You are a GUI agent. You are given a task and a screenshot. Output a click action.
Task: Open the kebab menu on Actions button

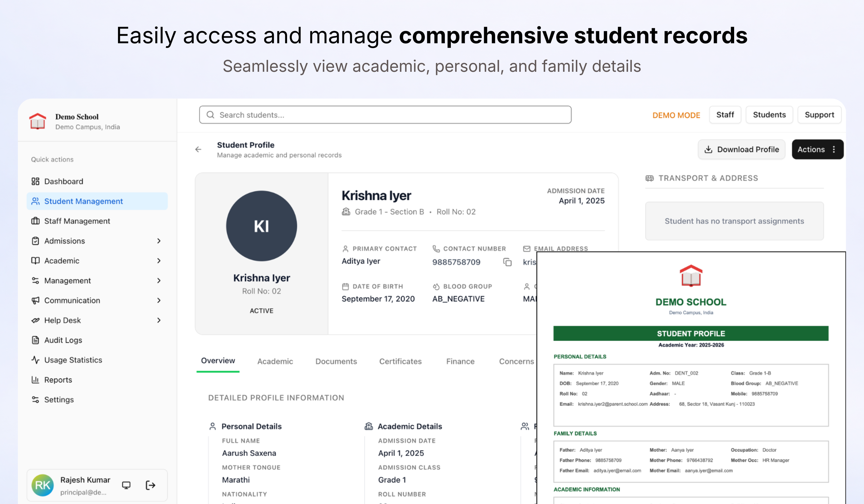click(x=834, y=150)
